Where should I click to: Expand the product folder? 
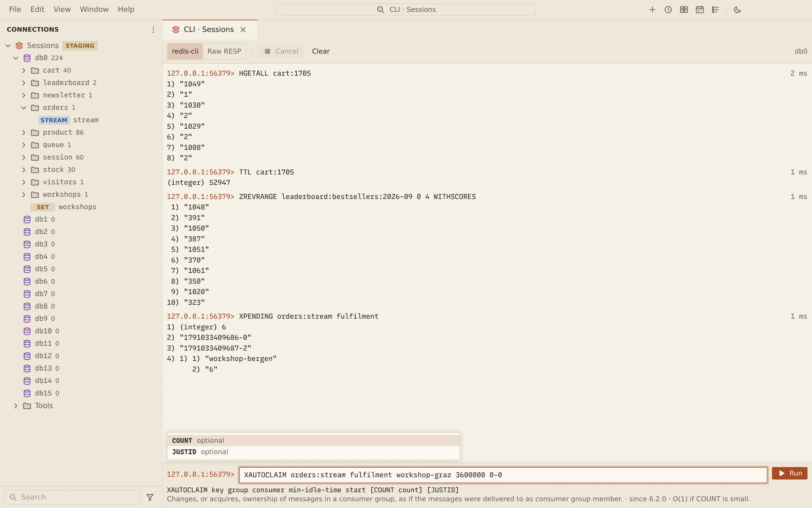pyautogui.click(x=23, y=132)
